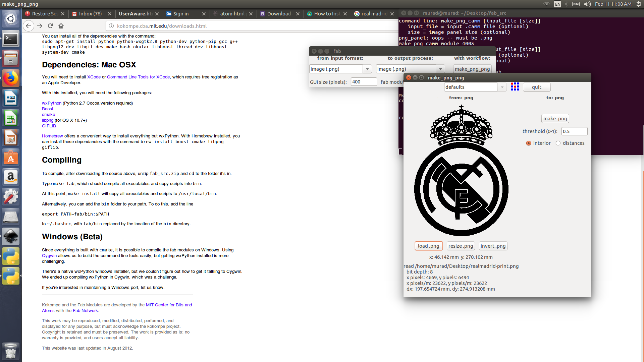The height and width of the screenshot is (362, 644).
Task: Open LibreOffice Writer dock icon
Action: (x=11, y=98)
